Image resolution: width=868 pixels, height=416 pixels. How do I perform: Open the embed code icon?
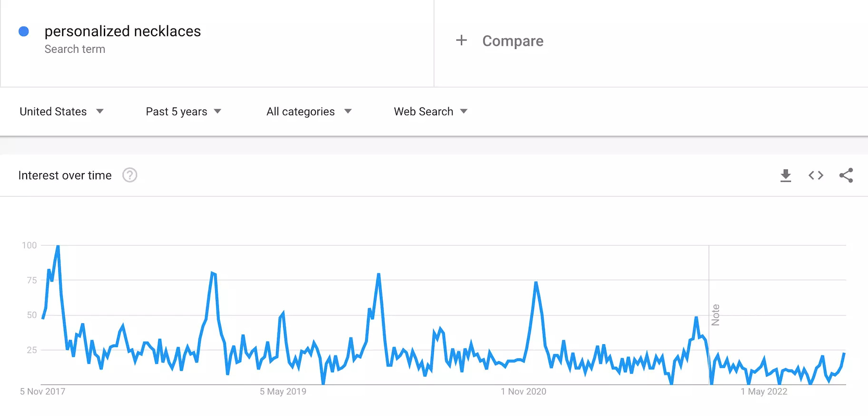pyautogui.click(x=816, y=175)
